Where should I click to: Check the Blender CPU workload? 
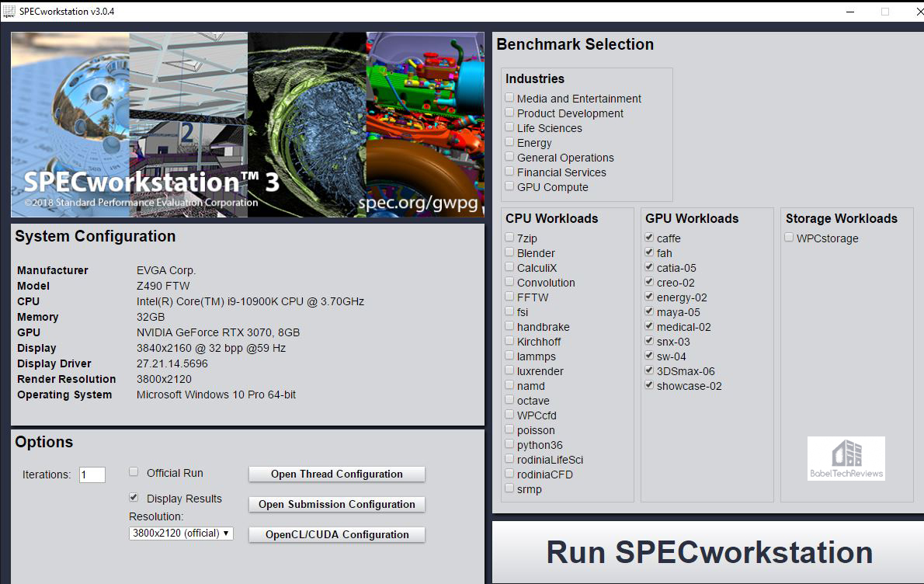[x=509, y=252]
